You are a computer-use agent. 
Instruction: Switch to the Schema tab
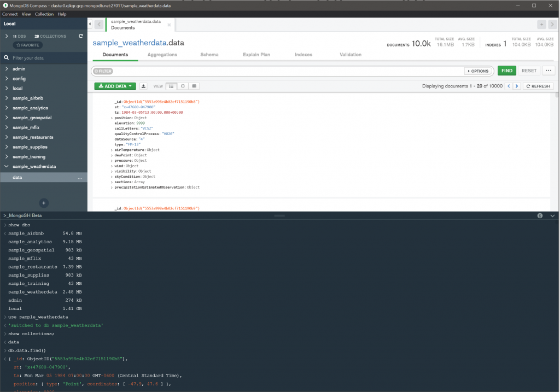209,55
